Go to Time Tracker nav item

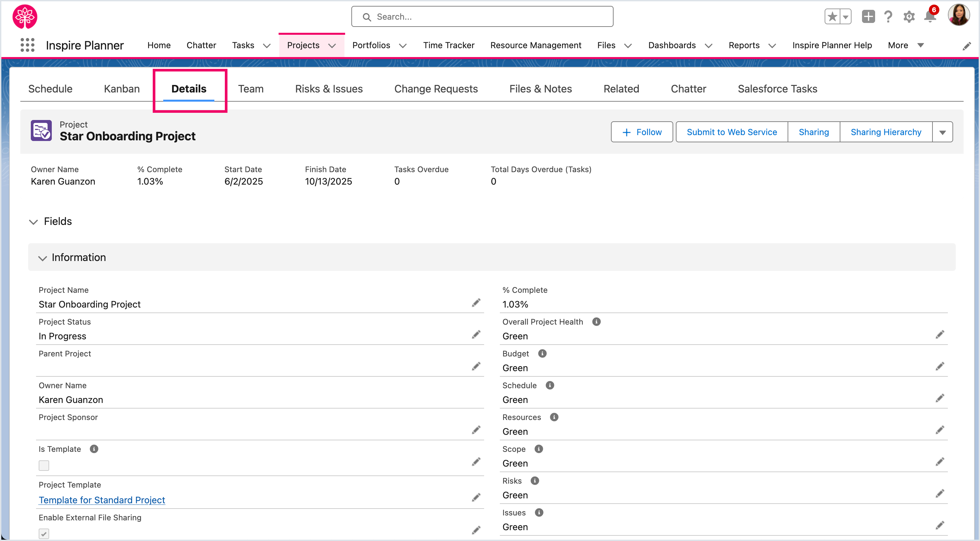click(448, 45)
